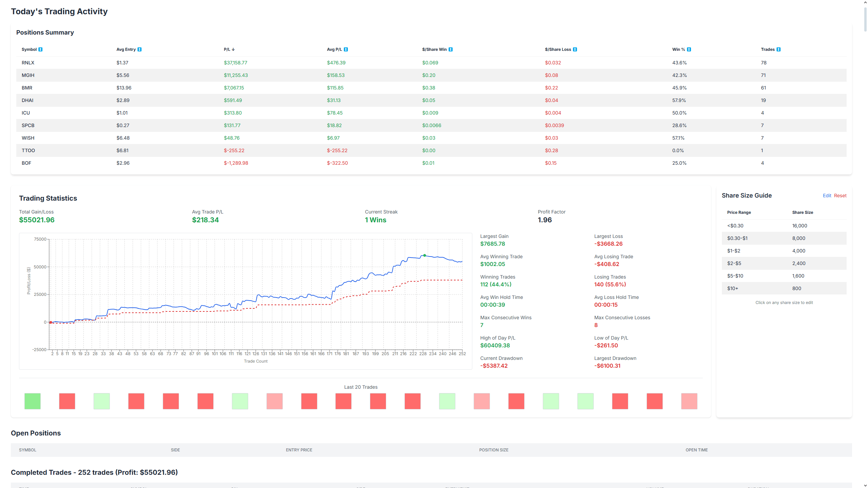Click Reset in Share Size Guide
868x488 pixels.
[840, 196]
